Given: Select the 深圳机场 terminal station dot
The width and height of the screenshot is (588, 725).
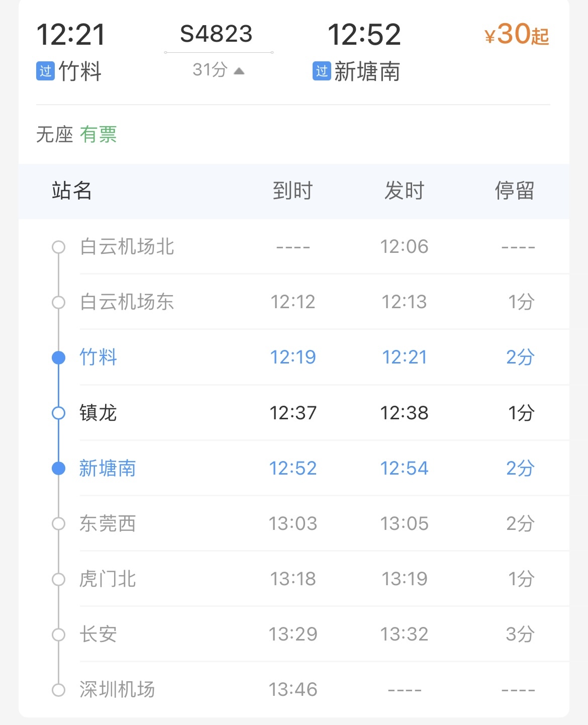Looking at the screenshot, I should 59,689.
